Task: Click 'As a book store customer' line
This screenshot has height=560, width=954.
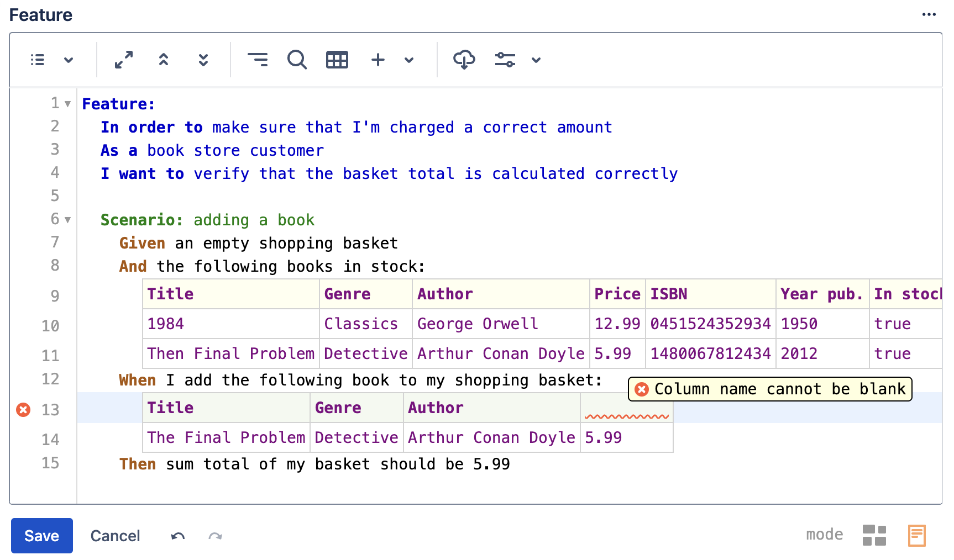Action: 212,150
